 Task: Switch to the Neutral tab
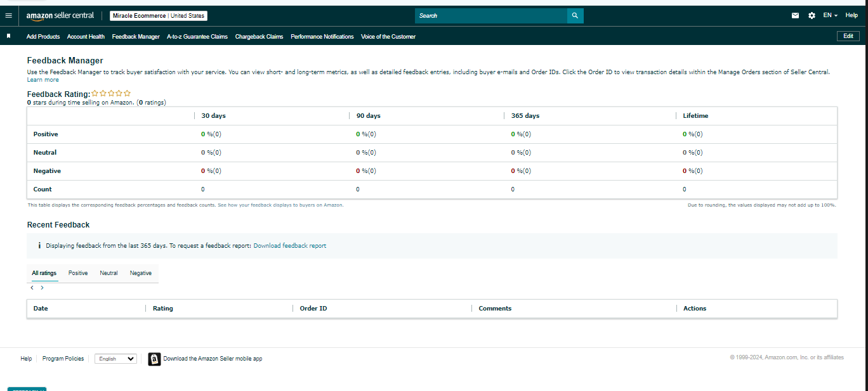point(109,273)
